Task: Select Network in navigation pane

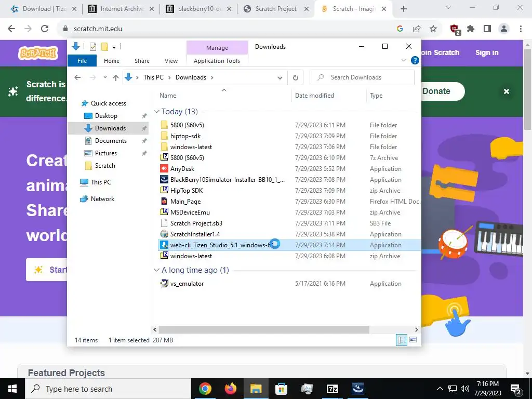Action: 102,199
